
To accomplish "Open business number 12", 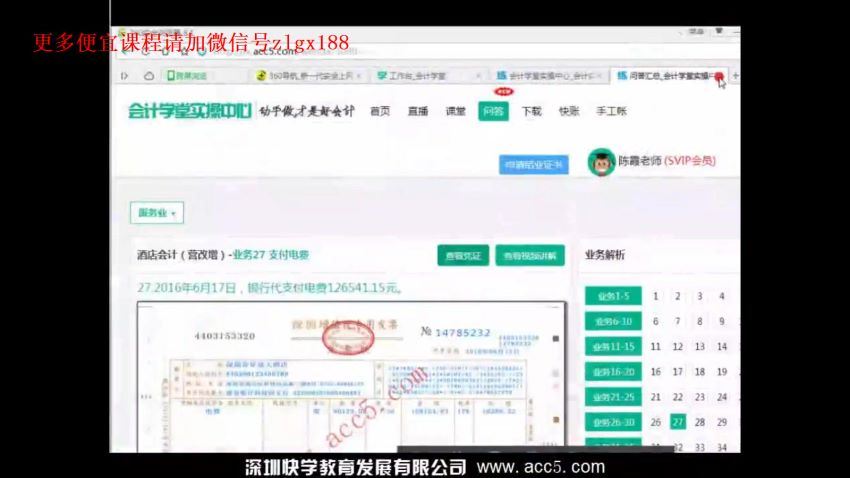I will tap(678, 347).
